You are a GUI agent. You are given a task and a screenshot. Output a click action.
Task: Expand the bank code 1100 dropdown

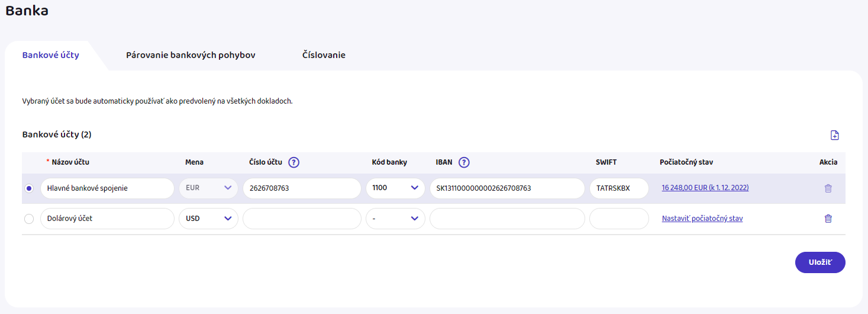(x=395, y=188)
